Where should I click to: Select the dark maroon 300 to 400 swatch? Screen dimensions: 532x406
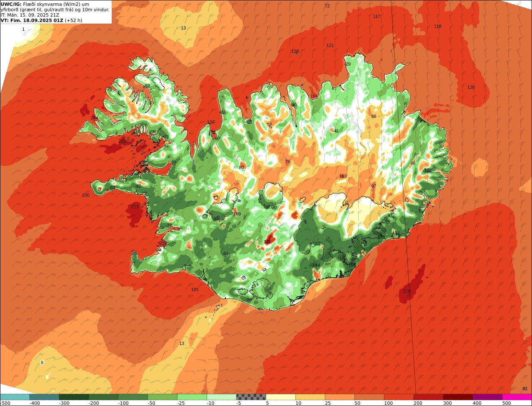[458, 397]
